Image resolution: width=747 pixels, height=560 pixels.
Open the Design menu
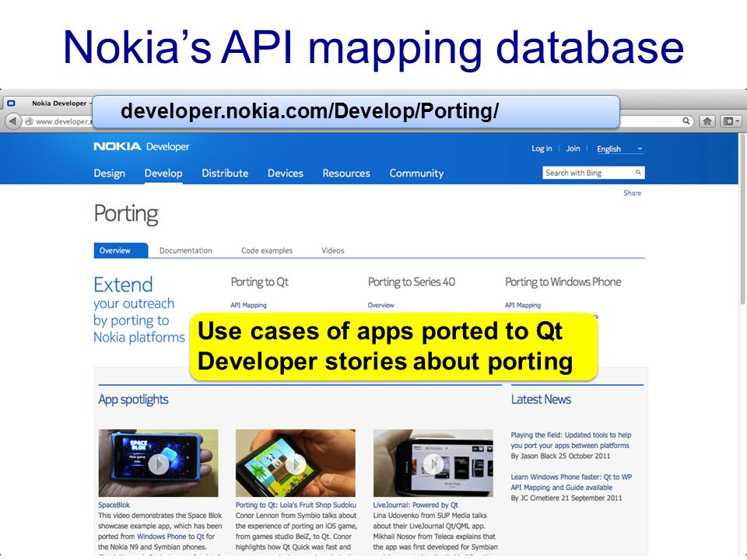pyautogui.click(x=109, y=173)
